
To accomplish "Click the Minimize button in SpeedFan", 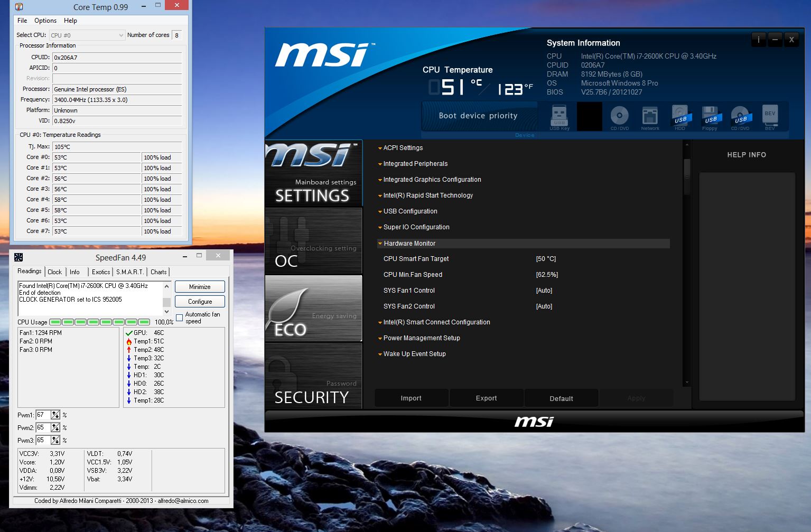I will [x=200, y=287].
